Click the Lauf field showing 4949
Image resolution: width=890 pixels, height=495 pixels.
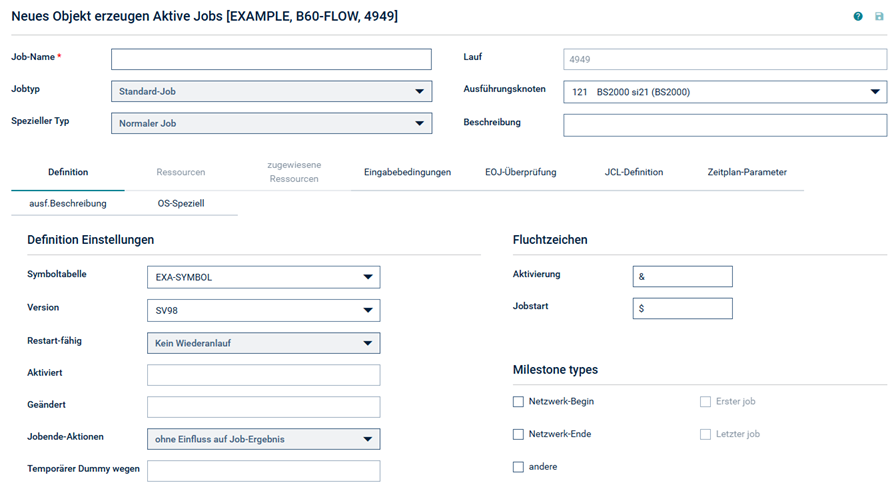(725, 59)
